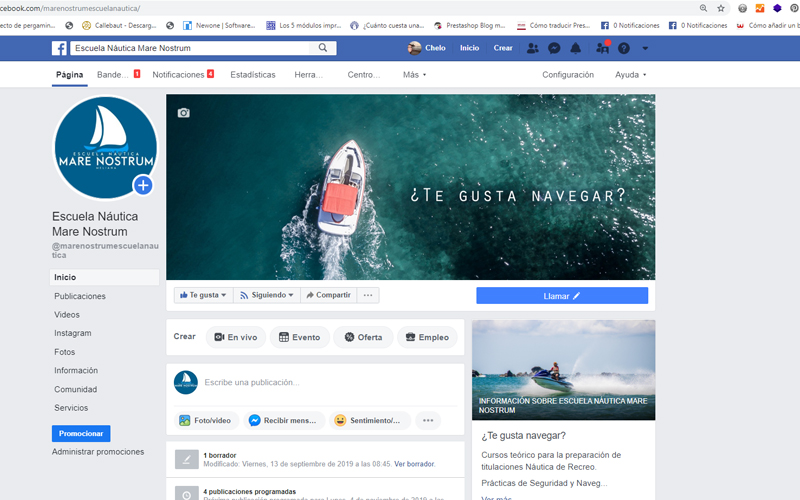Select Servicios in left sidebar
Image resolution: width=800 pixels, height=500 pixels.
71,408
